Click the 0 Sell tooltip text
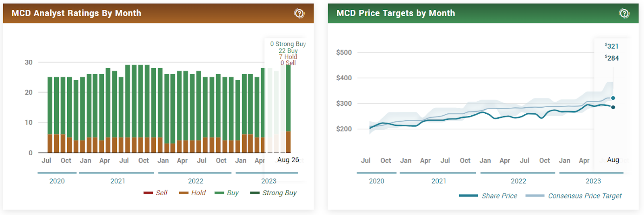This screenshot has width=644, height=215. click(x=288, y=63)
